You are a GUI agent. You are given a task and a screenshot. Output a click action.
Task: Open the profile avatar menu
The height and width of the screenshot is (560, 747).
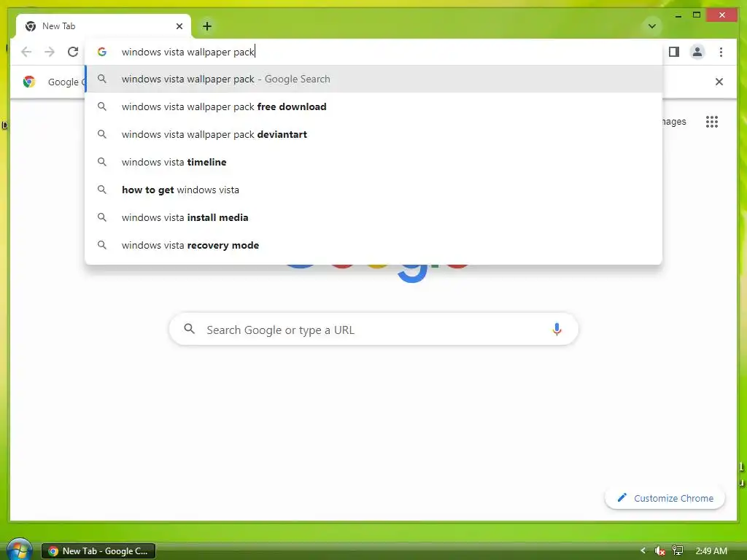click(697, 52)
